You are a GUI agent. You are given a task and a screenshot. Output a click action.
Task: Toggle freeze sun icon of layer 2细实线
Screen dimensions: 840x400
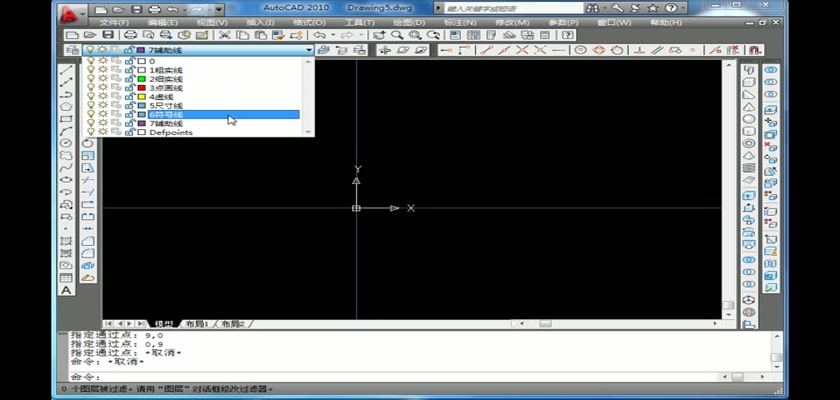tap(102, 79)
